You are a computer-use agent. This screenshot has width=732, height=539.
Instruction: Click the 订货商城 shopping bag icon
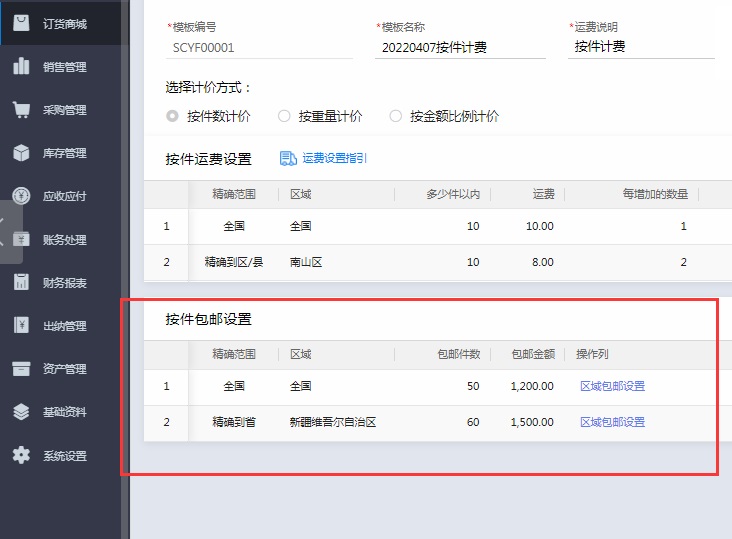(21, 23)
